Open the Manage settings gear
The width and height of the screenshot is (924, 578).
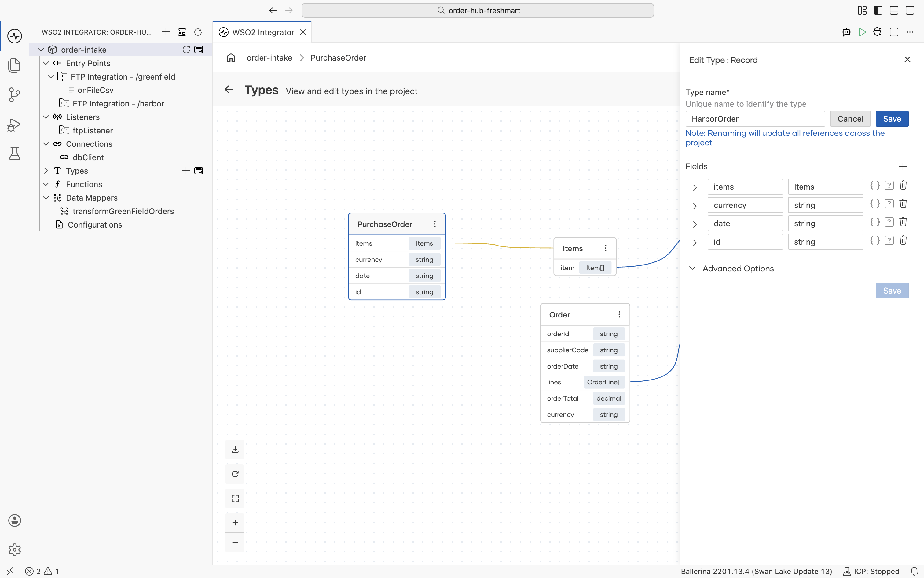(x=14, y=550)
